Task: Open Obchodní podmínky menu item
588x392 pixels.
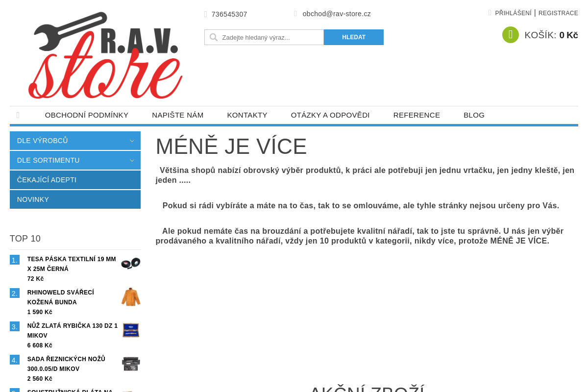Action: pyautogui.click(x=87, y=115)
